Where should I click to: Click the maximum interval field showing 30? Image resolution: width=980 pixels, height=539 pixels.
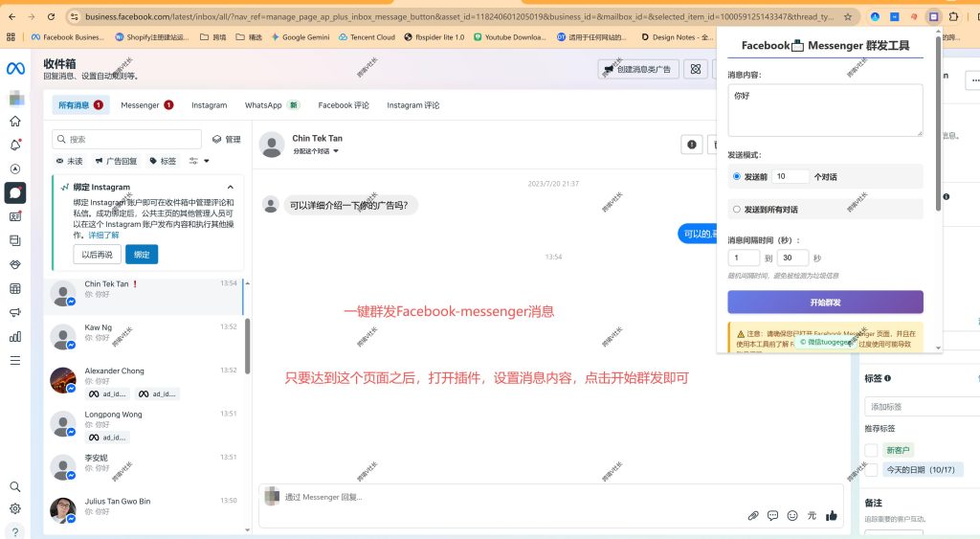792,258
